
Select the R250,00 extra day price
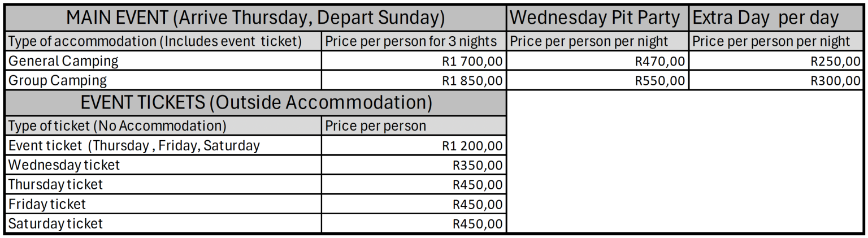(835, 61)
